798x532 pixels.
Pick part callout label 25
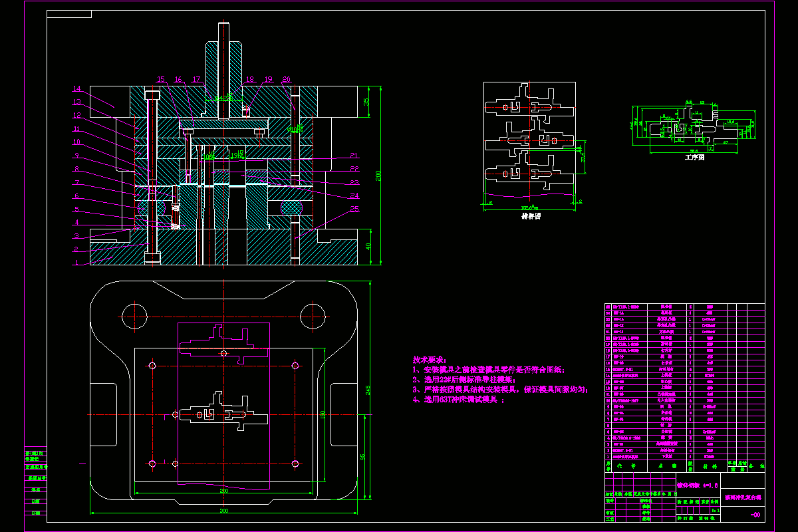[x=354, y=209]
